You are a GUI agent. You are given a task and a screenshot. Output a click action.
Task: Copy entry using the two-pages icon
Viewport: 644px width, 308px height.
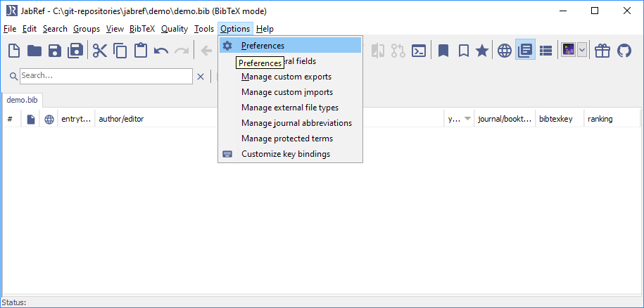click(x=120, y=51)
